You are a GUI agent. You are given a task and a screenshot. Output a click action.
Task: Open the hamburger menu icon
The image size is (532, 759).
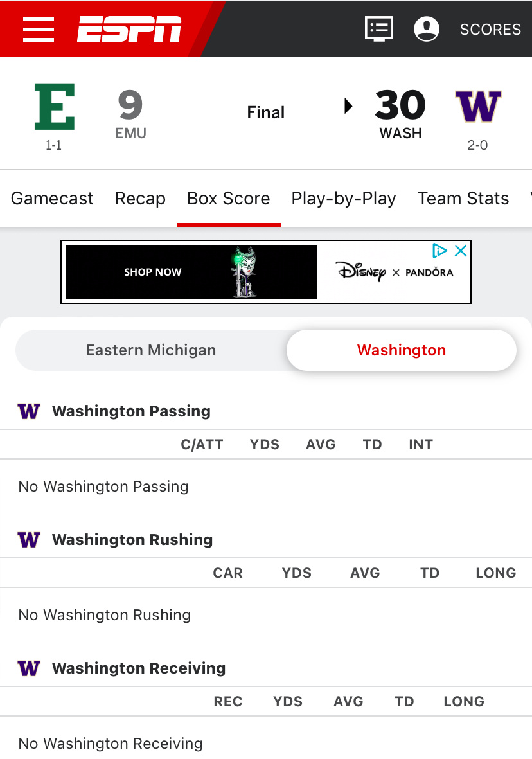[x=39, y=29]
